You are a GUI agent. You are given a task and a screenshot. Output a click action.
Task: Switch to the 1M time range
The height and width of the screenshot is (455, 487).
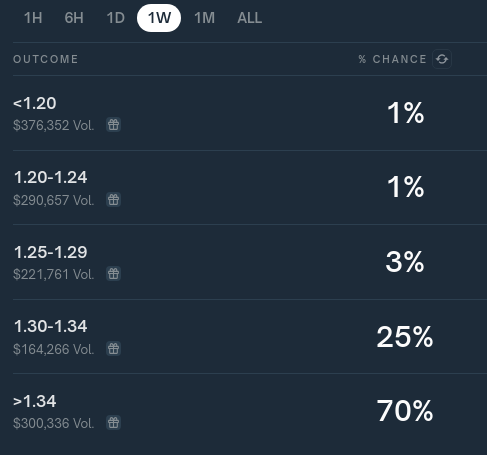tap(204, 18)
